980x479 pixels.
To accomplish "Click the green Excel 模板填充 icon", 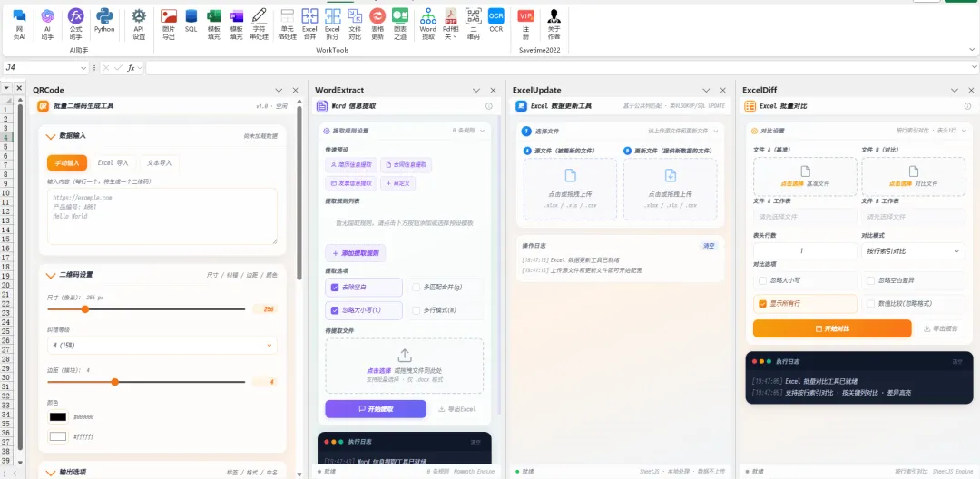I will tap(214, 24).
